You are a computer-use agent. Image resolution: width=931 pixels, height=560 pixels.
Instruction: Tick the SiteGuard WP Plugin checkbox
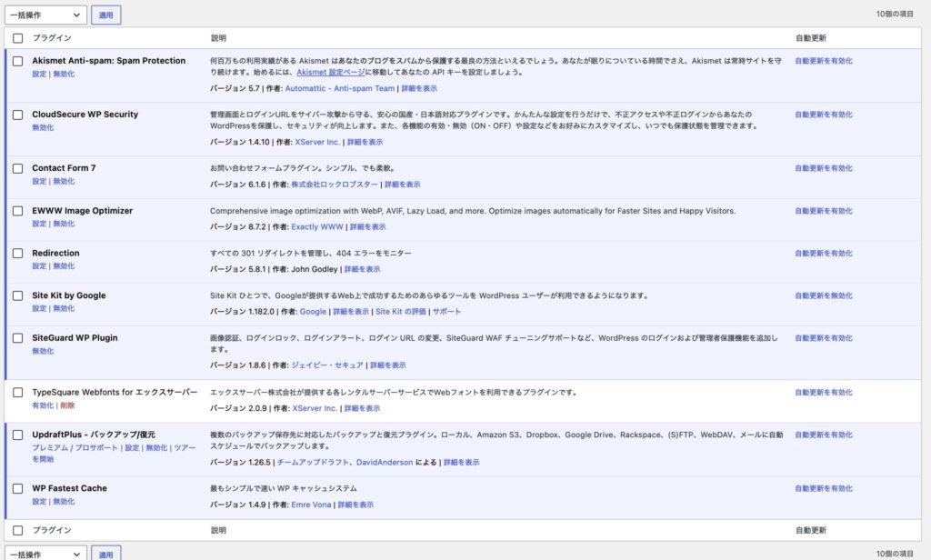pos(18,338)
